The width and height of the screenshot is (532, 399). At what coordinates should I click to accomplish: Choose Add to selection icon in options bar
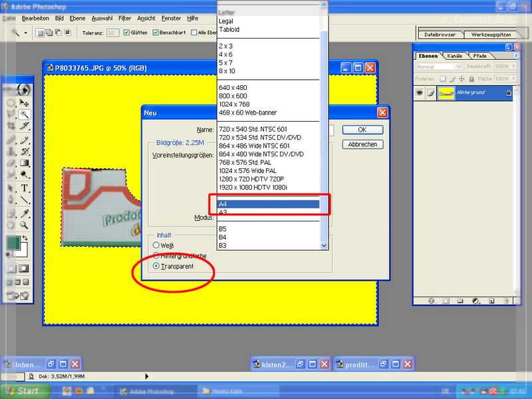pyautogui.click(x=49, y=33)
